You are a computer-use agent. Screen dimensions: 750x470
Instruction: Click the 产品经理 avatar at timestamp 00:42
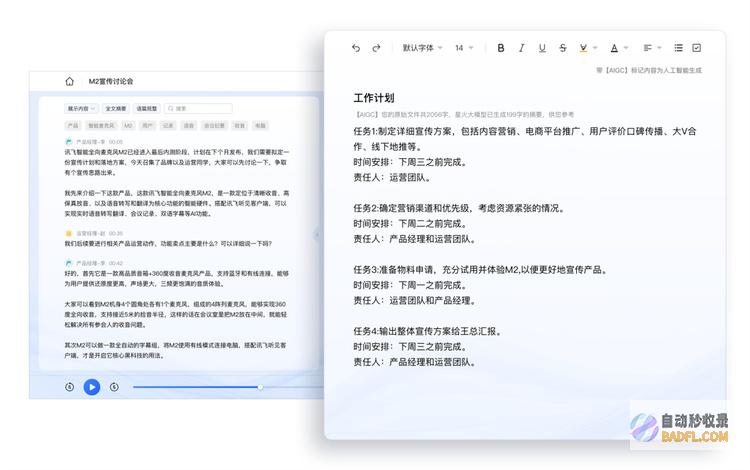point(68,263)
